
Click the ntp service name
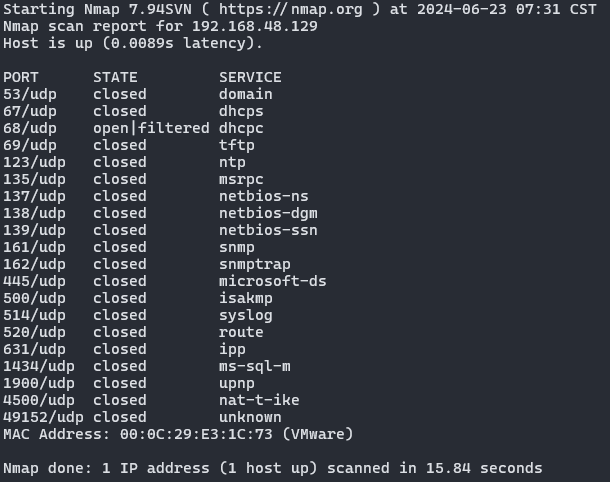[232, 162]
